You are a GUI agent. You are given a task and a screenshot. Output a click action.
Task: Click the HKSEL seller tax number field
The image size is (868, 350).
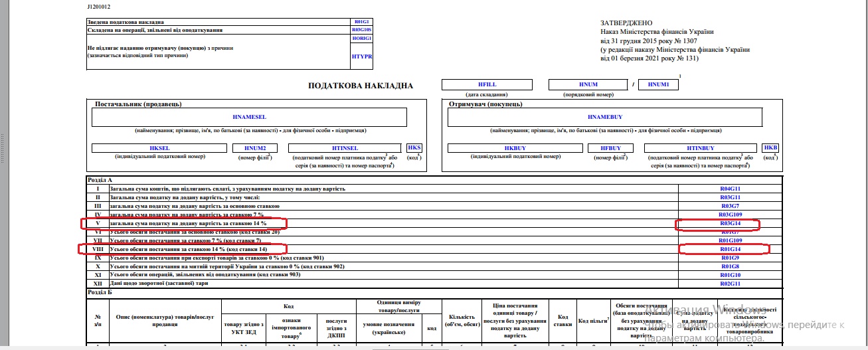[159, 148]
